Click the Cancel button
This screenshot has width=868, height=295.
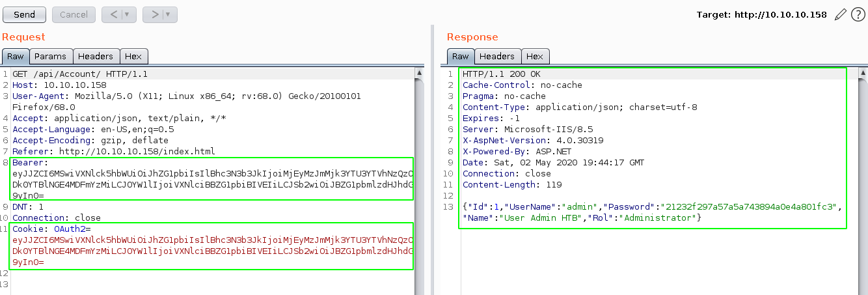[74, 14]
